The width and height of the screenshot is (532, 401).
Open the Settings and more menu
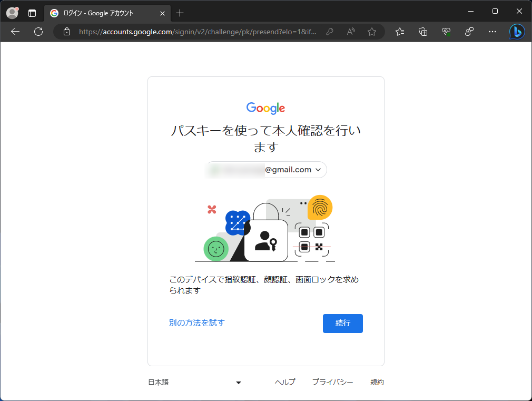tap(492, 32)
